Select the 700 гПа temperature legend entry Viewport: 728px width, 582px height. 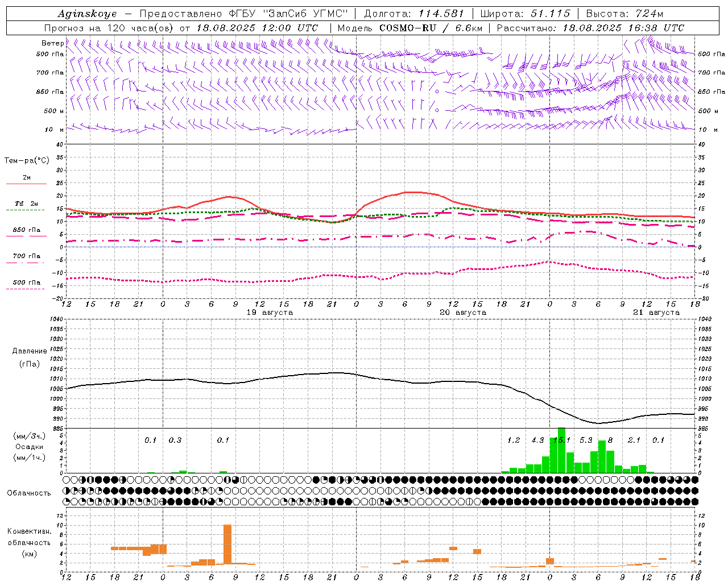tap(27, 256)
